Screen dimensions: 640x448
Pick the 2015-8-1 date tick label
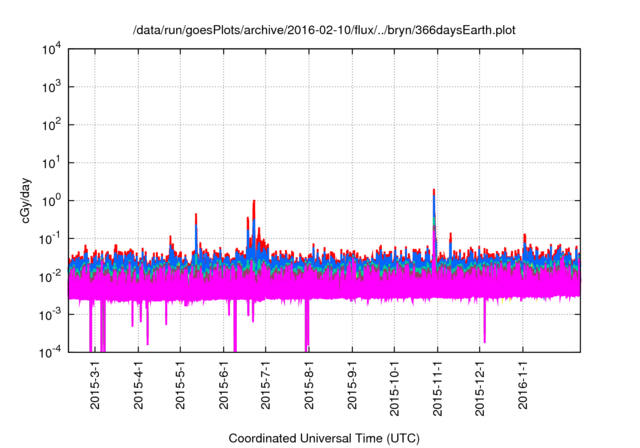309,384
